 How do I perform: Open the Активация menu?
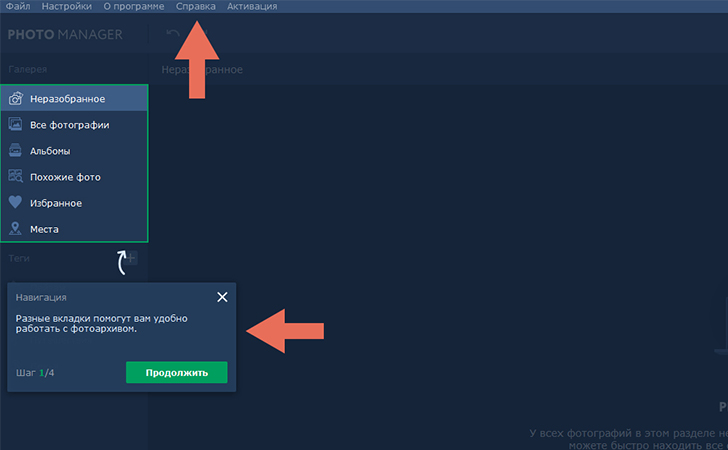pyautogui.click(x=252, y=7)
